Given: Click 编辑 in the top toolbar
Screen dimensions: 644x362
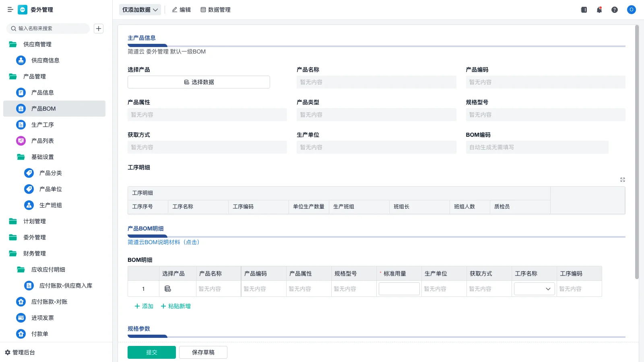Looking at the screenshot, I should point(181,10).
